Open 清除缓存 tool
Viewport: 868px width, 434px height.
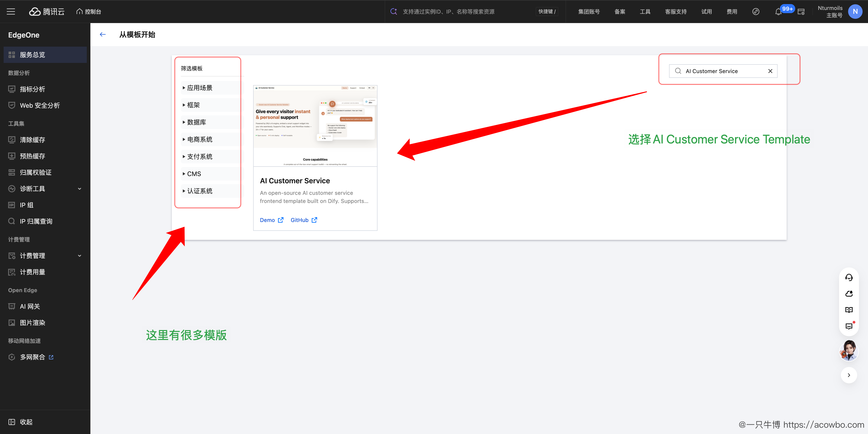point(45,140)
